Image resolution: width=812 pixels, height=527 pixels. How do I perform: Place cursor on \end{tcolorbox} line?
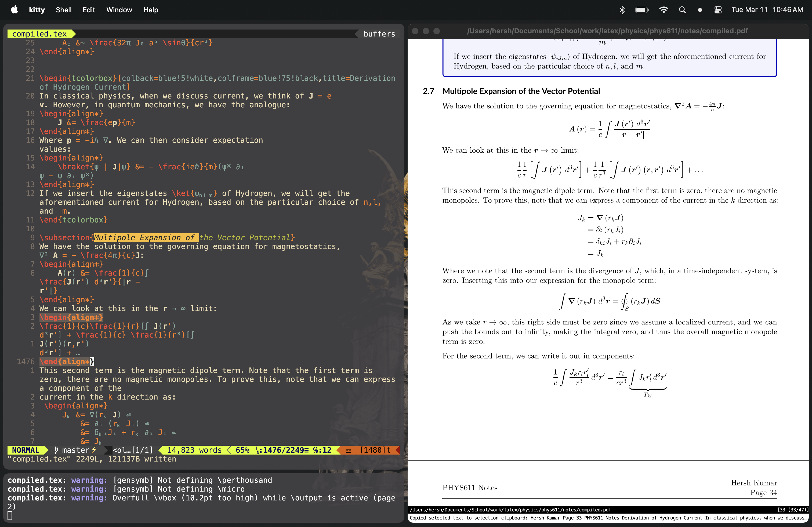point(73,220)
